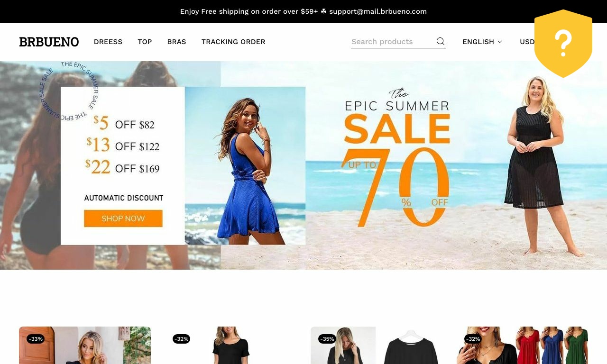
Task: Click the -33% discount badge
Action: coord(36,339)
